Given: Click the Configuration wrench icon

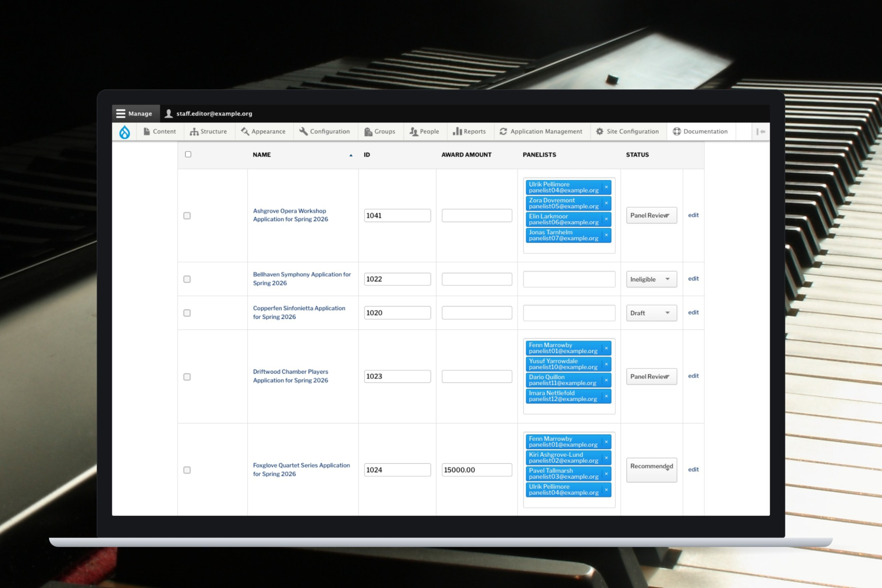Looking at the screenshot, I should coord(303,131).
